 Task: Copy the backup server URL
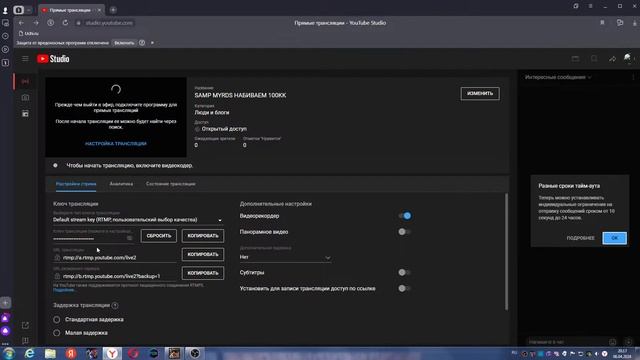pos(203,273)
